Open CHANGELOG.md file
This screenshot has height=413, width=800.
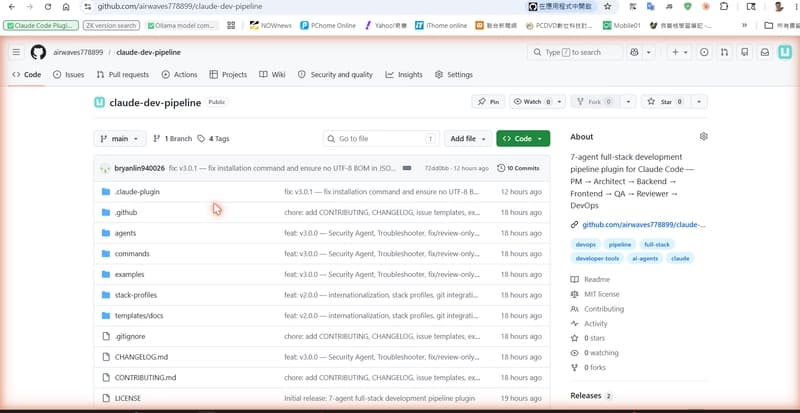(141, 357)
